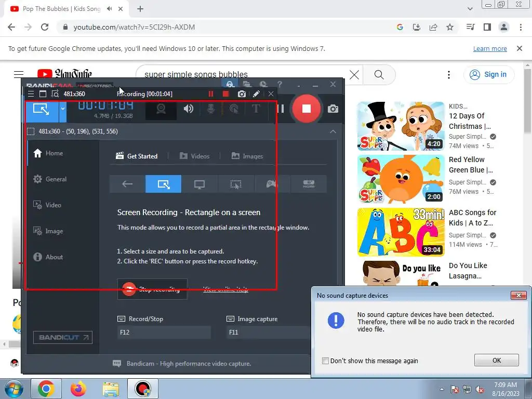Click the YouTube search magnifier button
This screenshot has width=532, height=399.
point(379,74)
